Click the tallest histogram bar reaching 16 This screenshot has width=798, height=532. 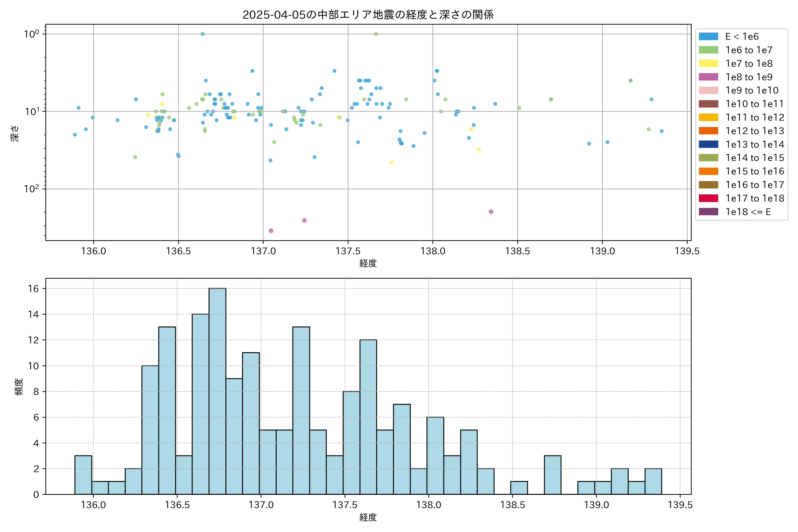[x=217, y=391]
